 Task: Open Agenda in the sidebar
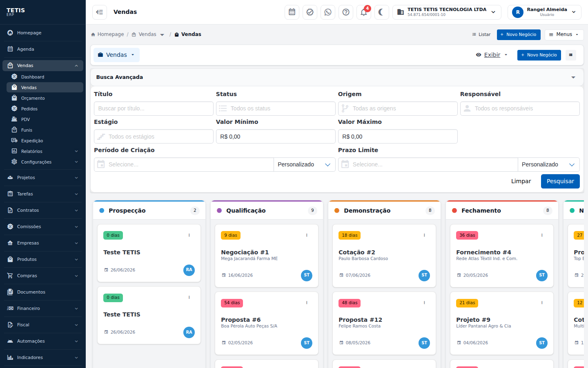tap(43, 49)
